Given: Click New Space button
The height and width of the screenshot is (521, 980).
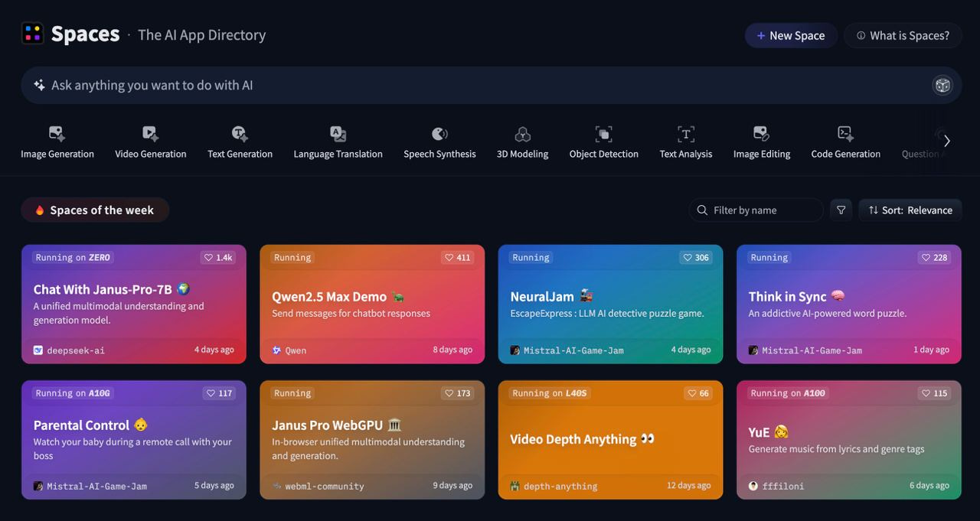Looking at the screenshot, I should click(790, 35).
